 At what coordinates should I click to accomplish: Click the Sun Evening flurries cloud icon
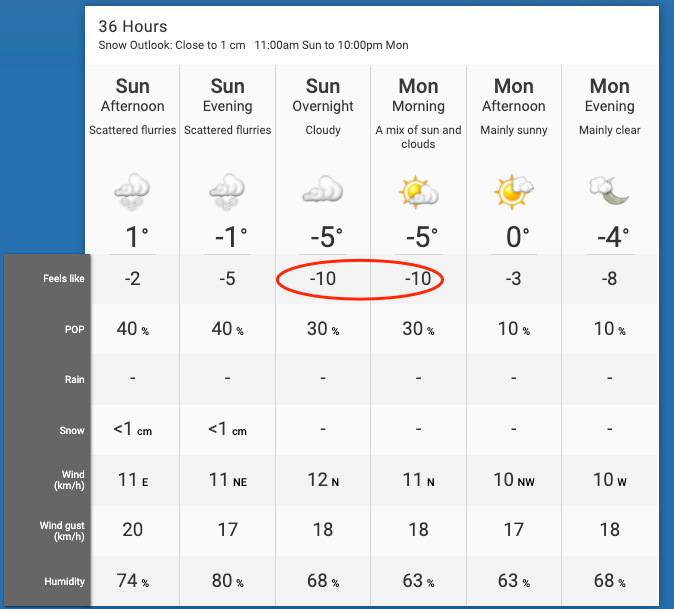click(x=227, y=191)
